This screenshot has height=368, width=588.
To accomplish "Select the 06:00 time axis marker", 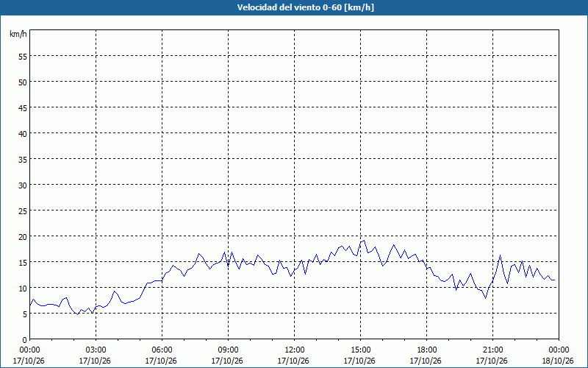I will click(x=162, y=350).
